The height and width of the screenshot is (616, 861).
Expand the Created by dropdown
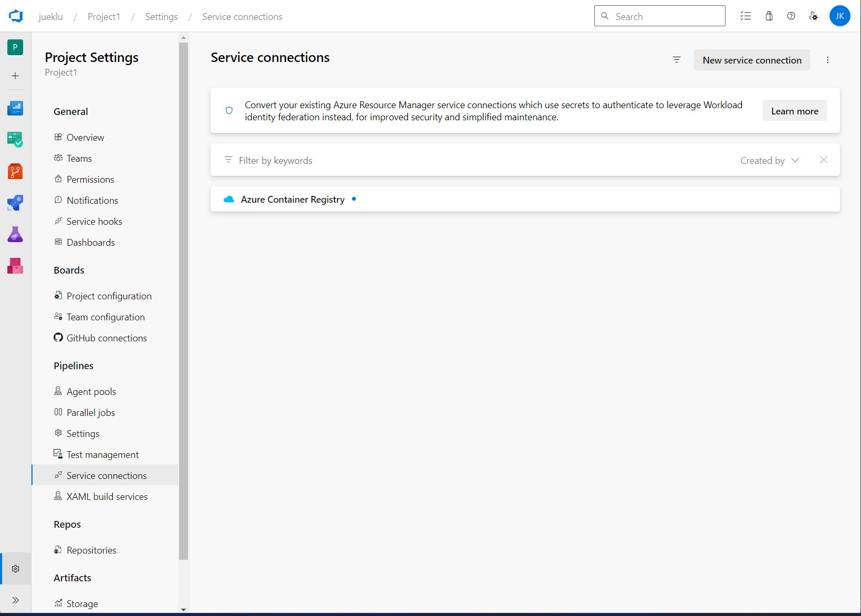click(x=770, y=161)
